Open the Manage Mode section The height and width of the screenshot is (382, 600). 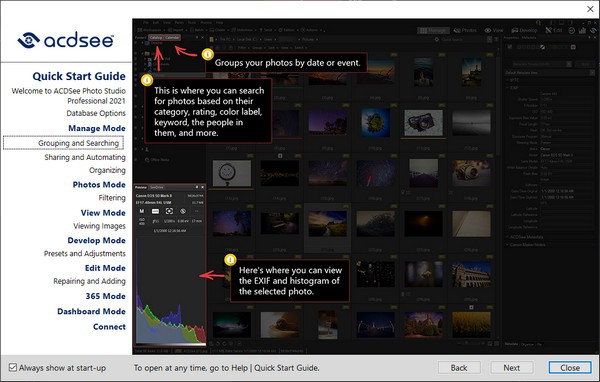tap(97, 128)
